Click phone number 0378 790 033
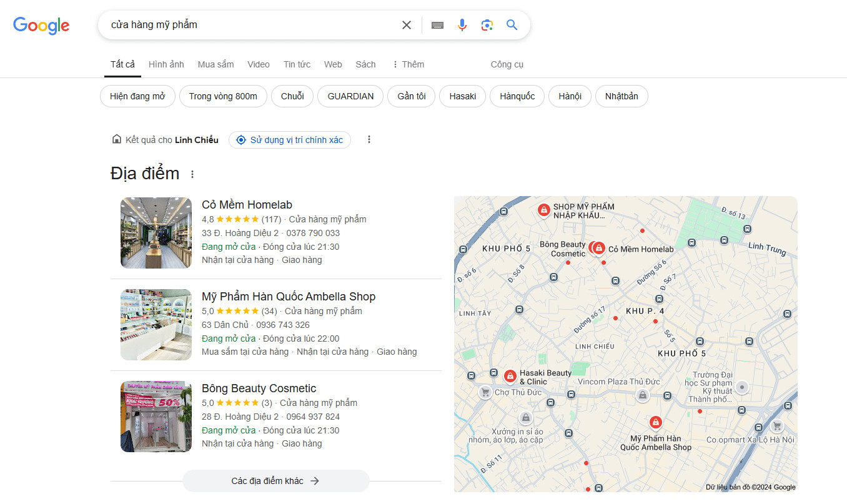Image resolution: width=847 pixels, height=504 pixels. [313, 233]
